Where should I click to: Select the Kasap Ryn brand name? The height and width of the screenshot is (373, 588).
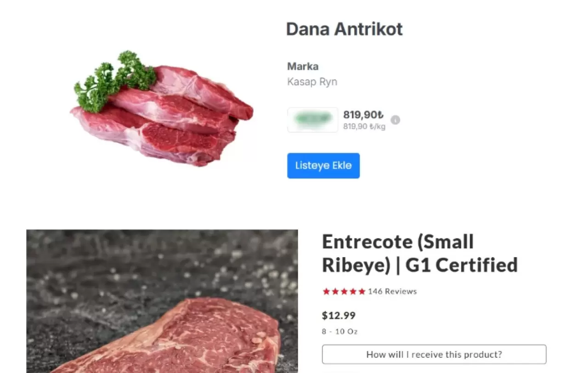312,82
